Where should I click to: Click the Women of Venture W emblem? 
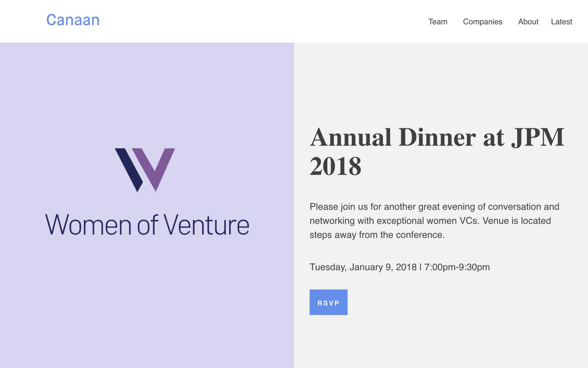click(x=145, y=169)
